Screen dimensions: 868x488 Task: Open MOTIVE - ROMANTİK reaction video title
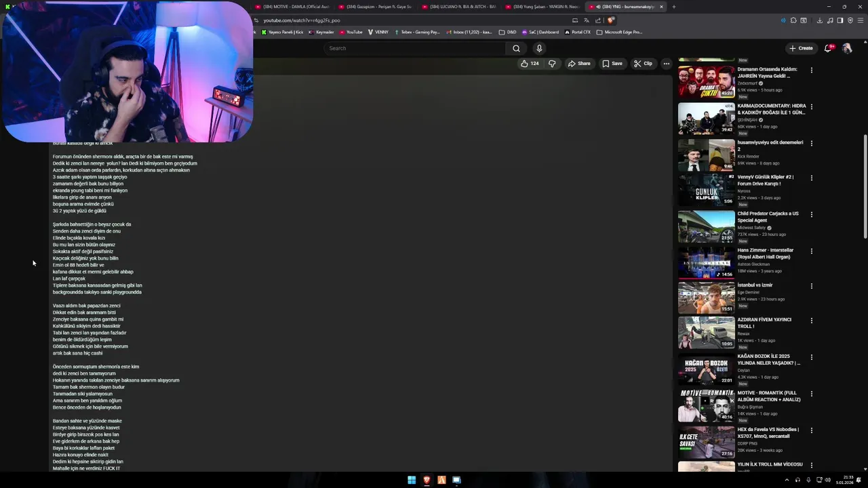[769, 396]
